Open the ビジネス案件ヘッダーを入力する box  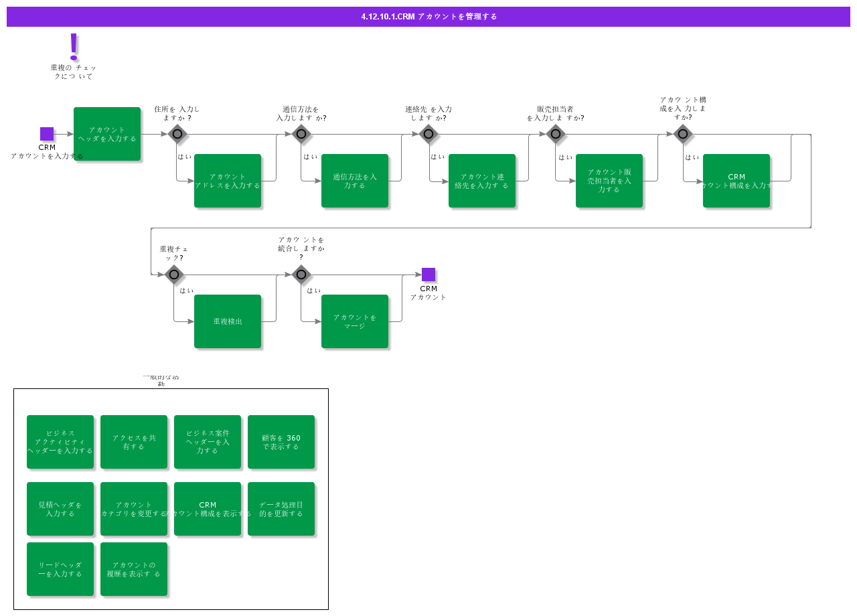(x=208, y=442)
